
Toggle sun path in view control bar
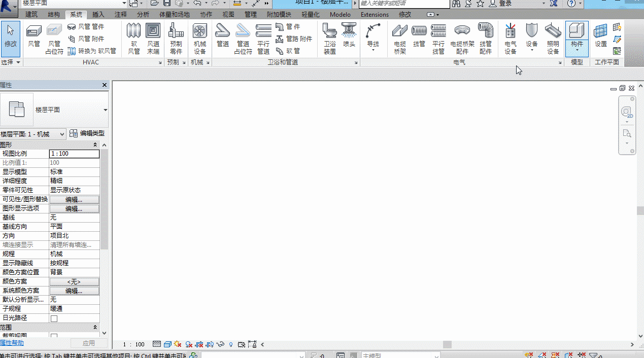(x=178, y=345)
